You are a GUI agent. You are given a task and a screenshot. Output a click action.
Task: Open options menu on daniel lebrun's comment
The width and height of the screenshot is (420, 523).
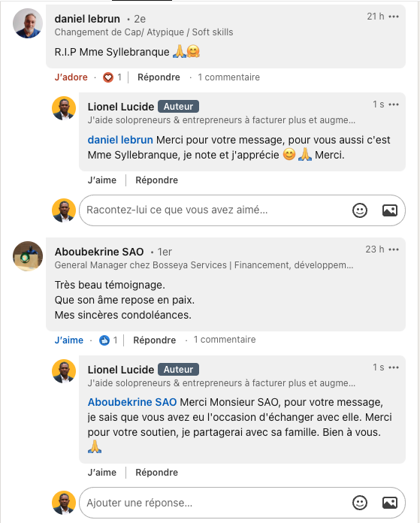394,17
